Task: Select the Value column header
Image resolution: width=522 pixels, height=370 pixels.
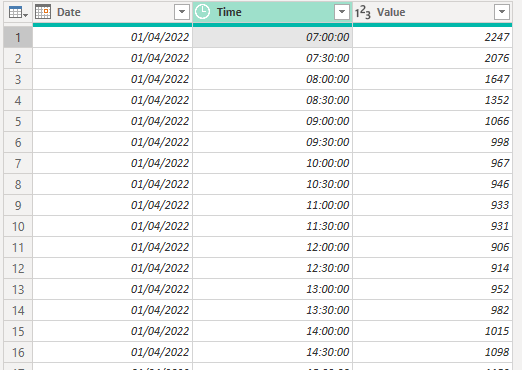Action: (432, 12)
